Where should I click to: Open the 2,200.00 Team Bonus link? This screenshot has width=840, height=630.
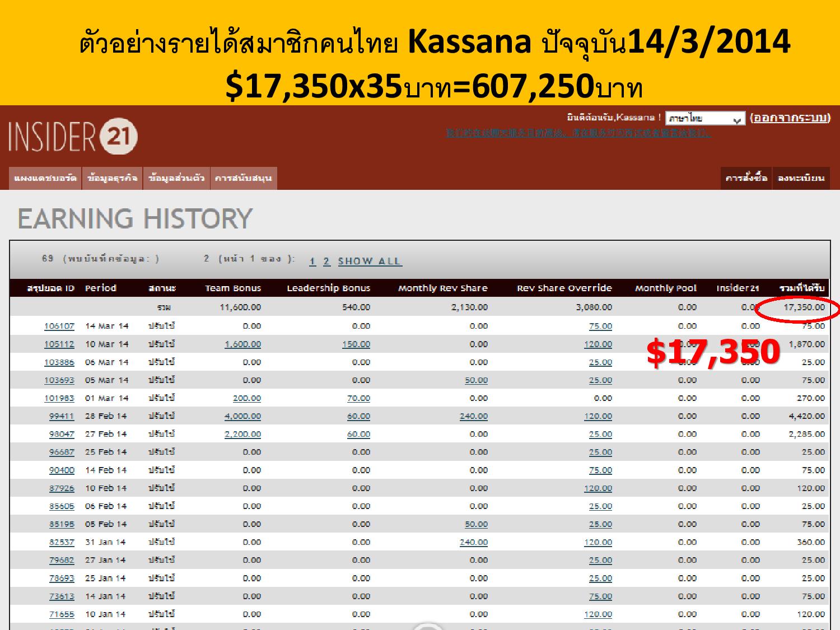(x=243, y=434)
